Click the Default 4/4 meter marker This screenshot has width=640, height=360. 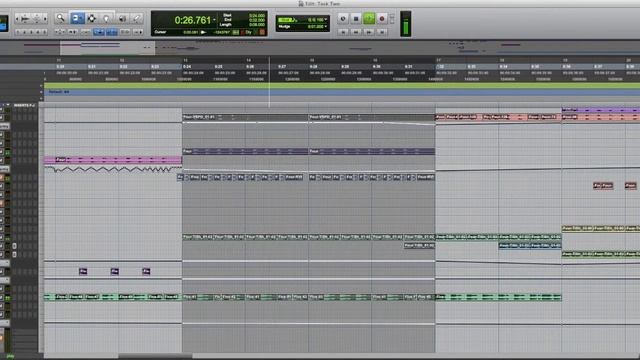[59, 92]
